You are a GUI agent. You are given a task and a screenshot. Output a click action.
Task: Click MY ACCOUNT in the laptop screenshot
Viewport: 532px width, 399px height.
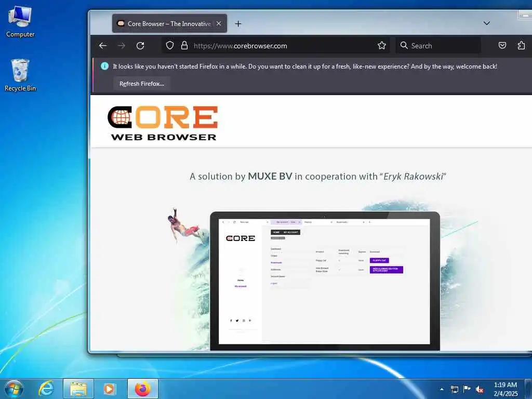291,232
